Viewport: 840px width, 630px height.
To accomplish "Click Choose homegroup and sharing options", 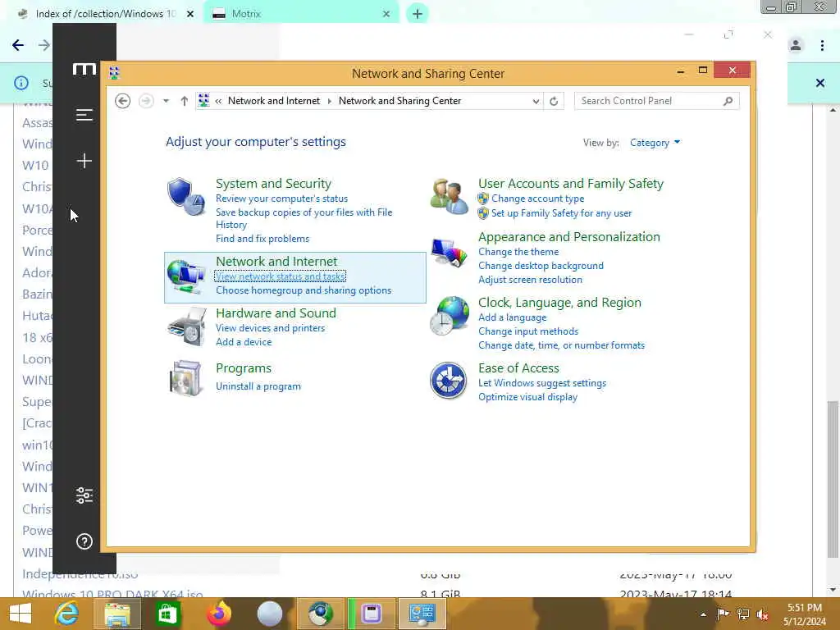I will 304,290.
